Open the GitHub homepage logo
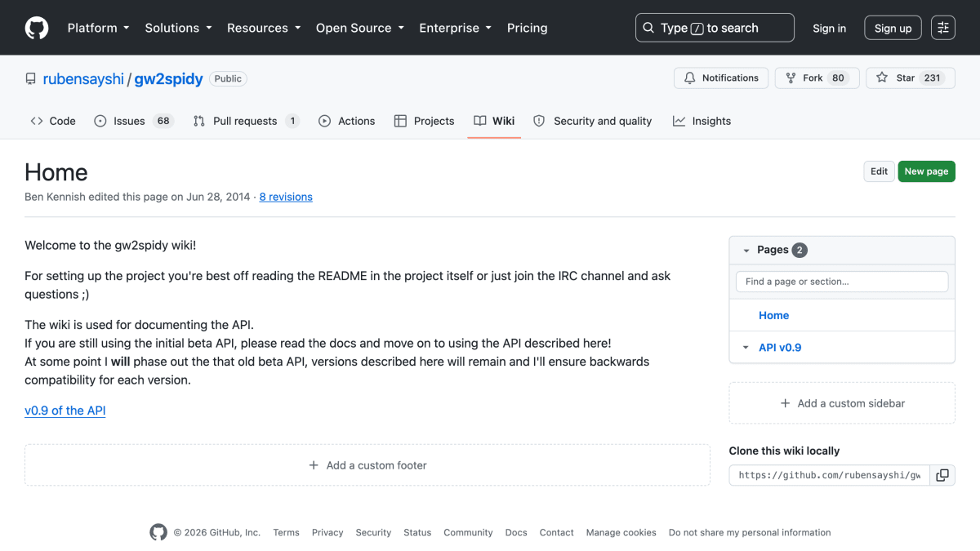The image size is (980, 551). coord(37,28)
